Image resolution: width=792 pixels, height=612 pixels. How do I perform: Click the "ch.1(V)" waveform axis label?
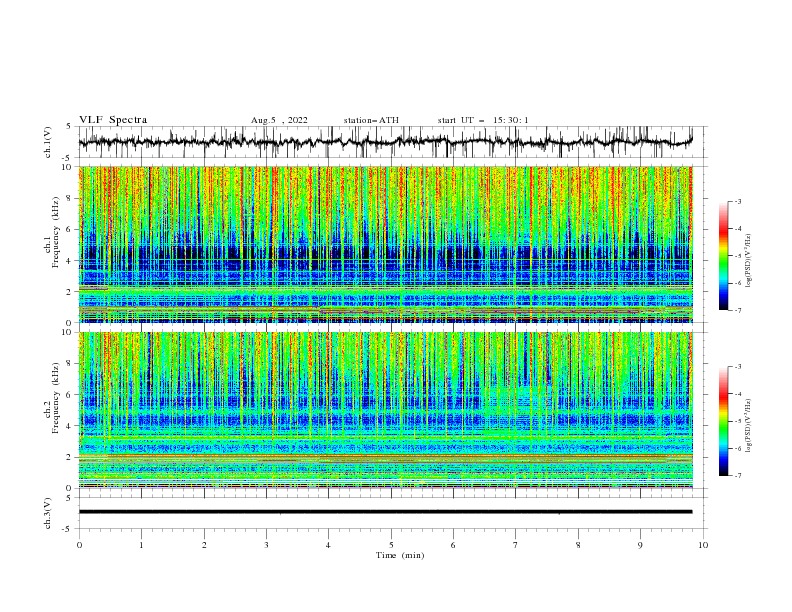[x=48, y=142]
